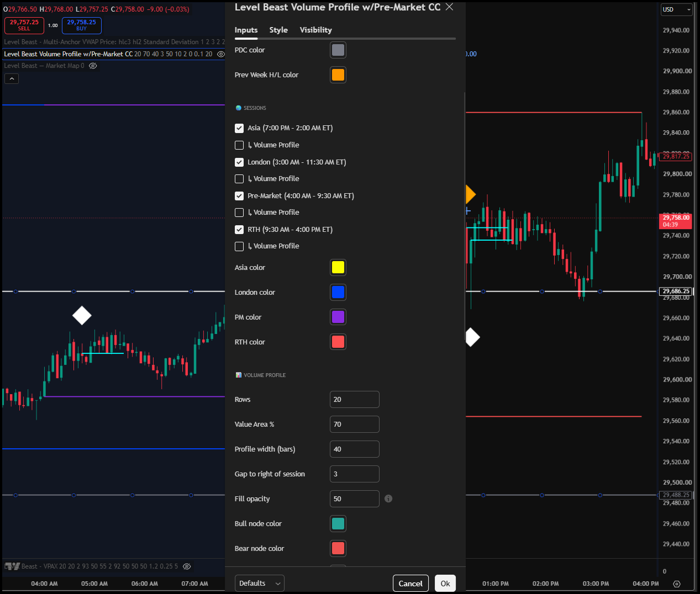Click the VOLUME PROFILE section header
Screen dimensions: 700x594
pos(265,375)
